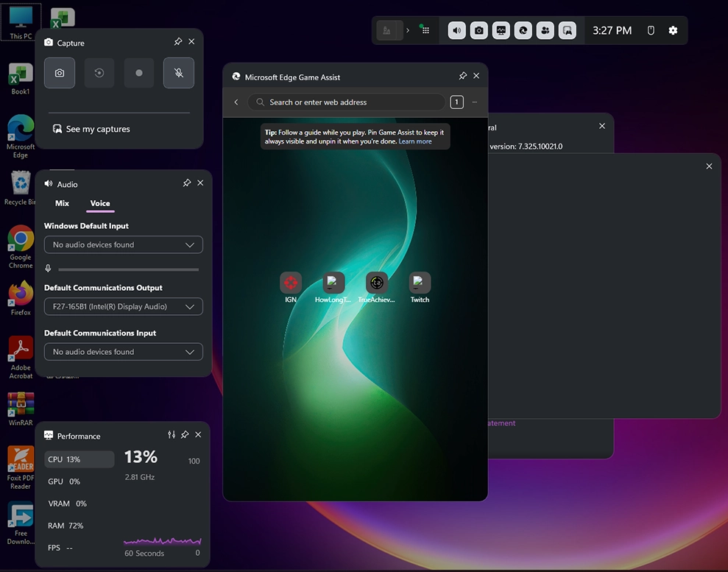Take a screenshot with the camera button
The width and height of the screenshot is (728, 572).
coord(60,73)
